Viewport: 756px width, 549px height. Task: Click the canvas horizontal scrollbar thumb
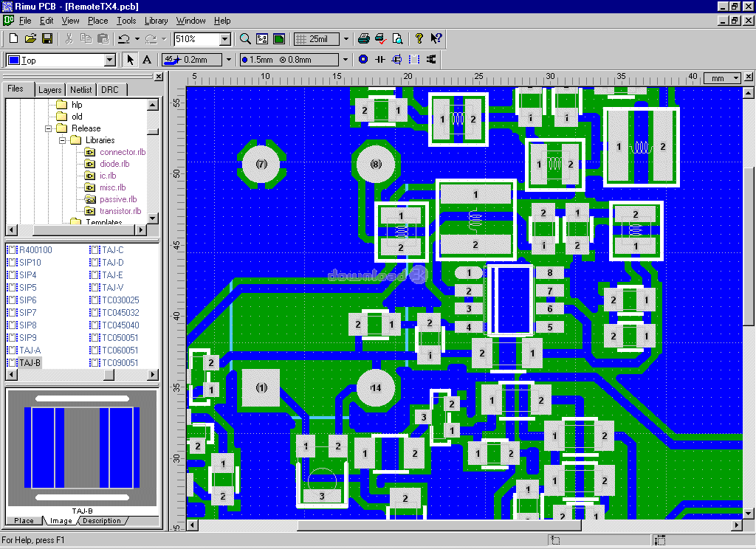439,525
